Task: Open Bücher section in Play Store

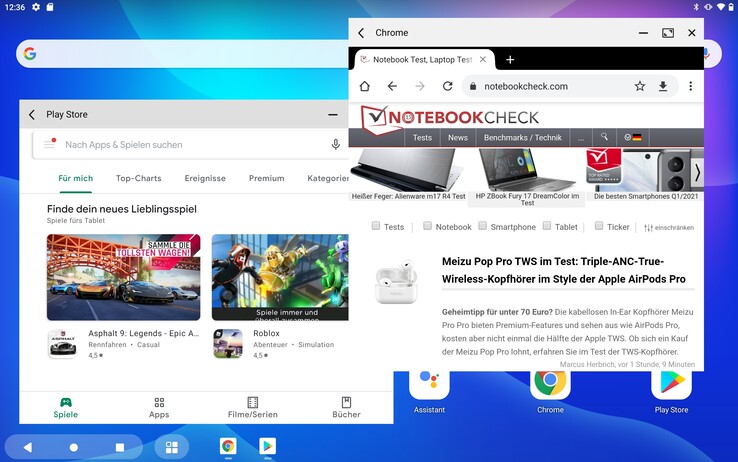Action: pyautogui.click(x=346, y=408)
